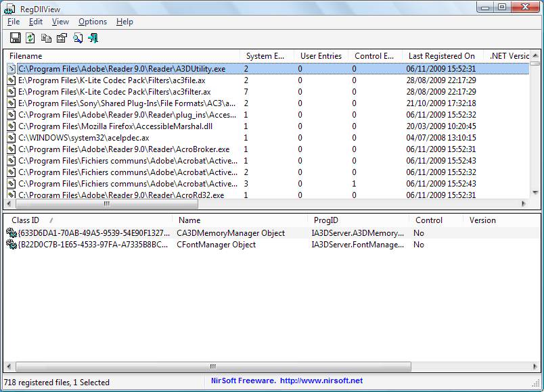Click the upper pane horizontal scrollbar right arrow

(524, 203)
